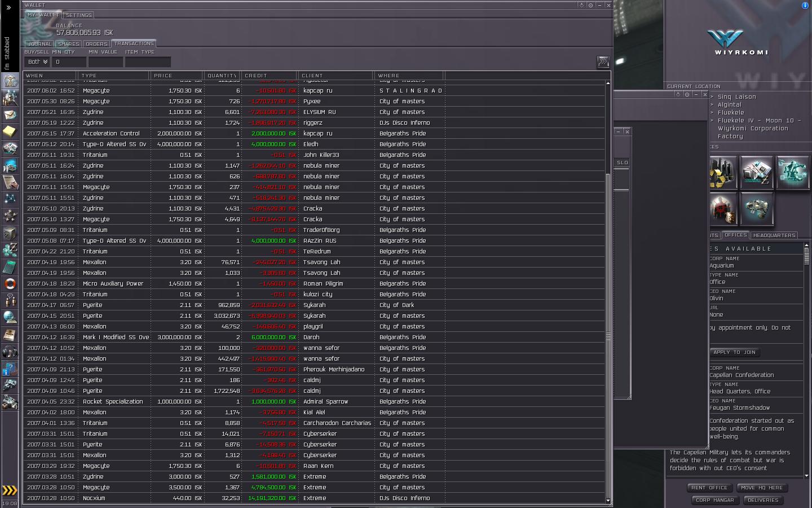Open the Corp Hangar button
812x508 pixels.
[714, 500]
